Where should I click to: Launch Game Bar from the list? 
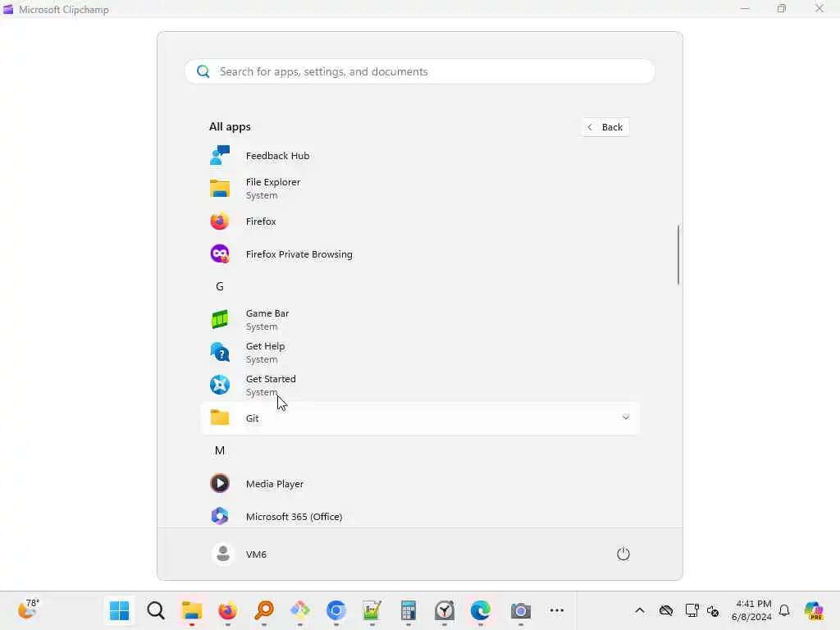419,320
